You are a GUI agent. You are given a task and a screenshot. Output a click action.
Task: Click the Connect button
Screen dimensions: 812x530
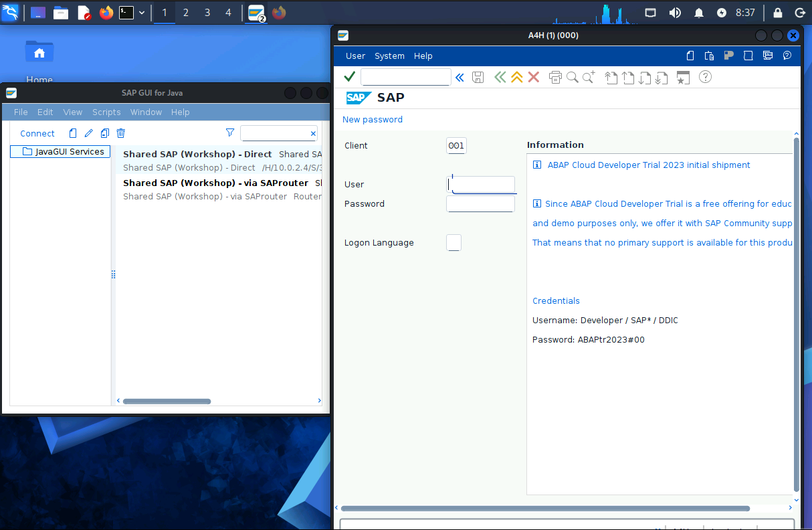pyautogui.click(x=37, y=133)
